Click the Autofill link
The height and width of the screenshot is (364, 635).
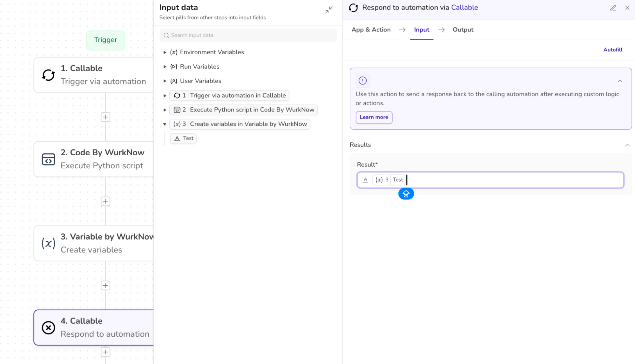click(612, 50)
